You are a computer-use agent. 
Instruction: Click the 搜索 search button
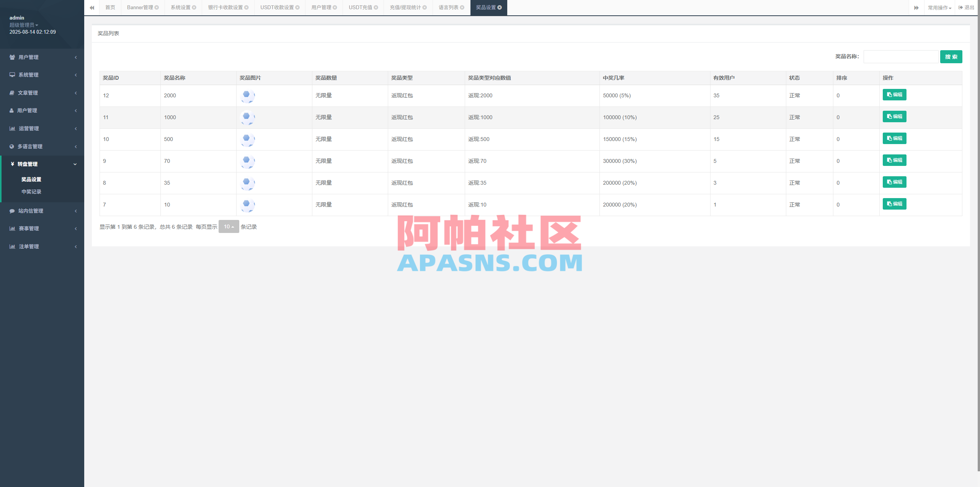click(x=951, y=56)
